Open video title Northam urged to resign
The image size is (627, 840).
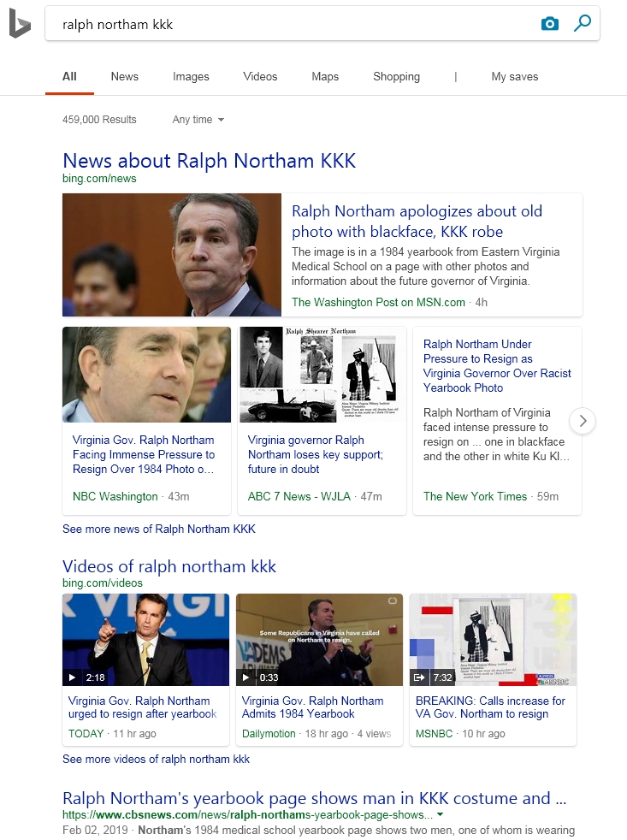(142, 707)
